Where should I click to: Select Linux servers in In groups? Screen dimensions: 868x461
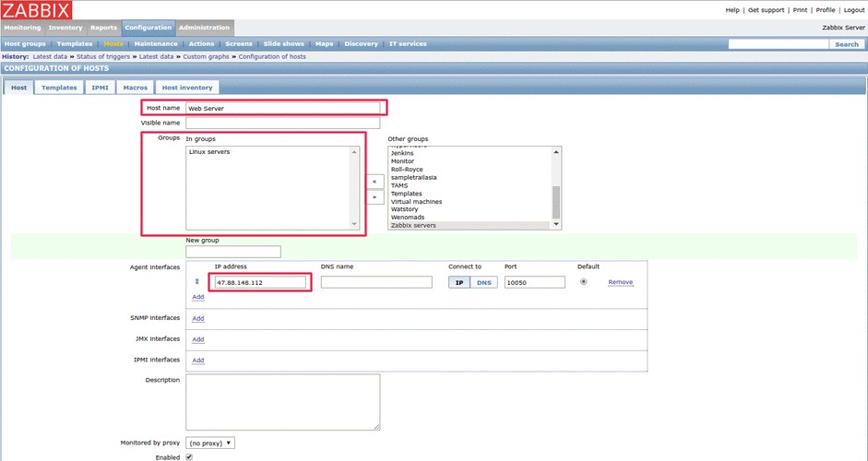[209, 151]
